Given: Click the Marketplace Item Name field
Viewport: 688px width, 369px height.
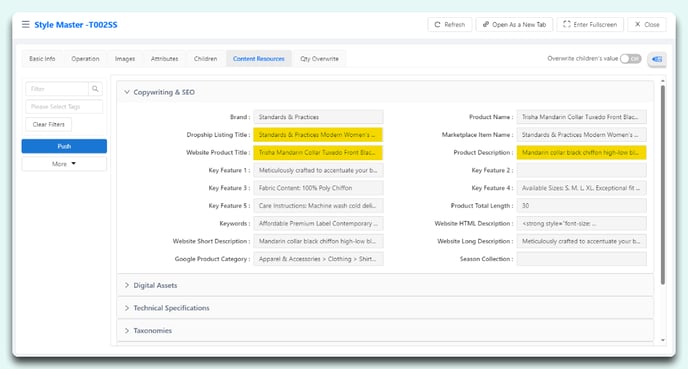Looking at the screenshot, I should (x=581, y=135).
